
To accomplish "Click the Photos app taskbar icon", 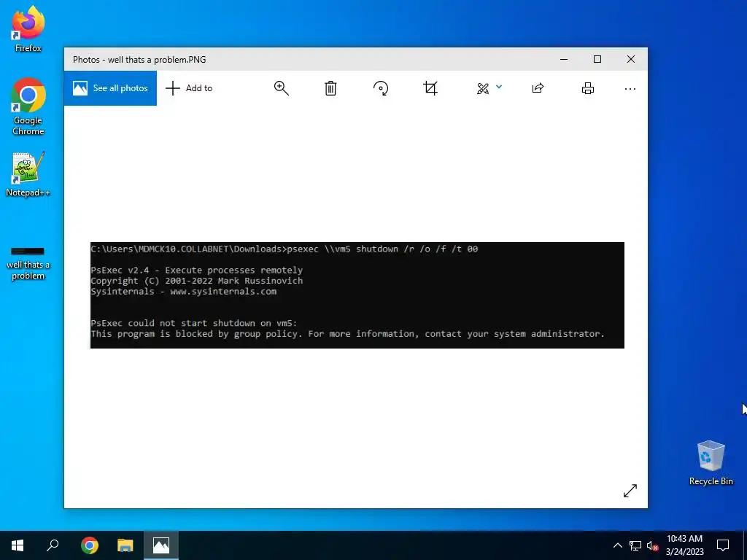I will 161,545.
